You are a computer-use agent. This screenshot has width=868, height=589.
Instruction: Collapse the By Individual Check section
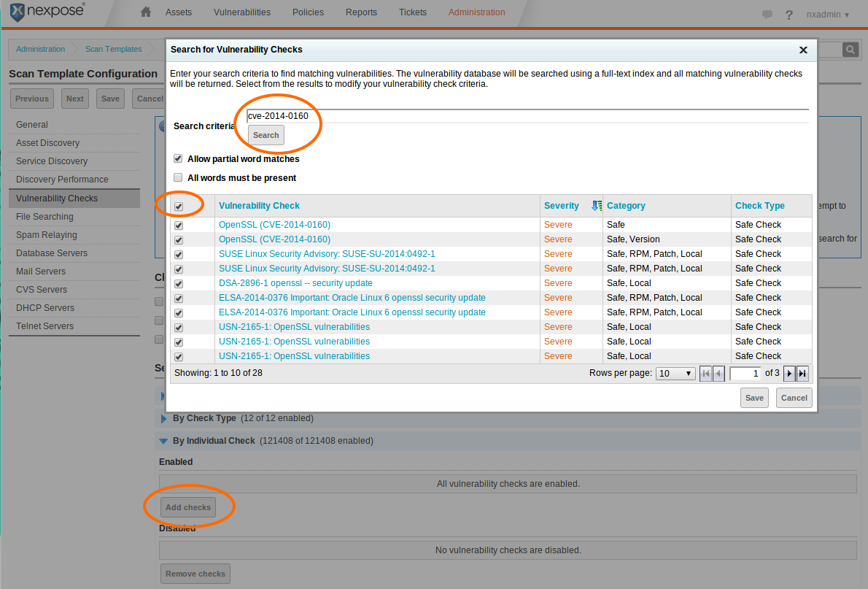(x=163, y=441)
